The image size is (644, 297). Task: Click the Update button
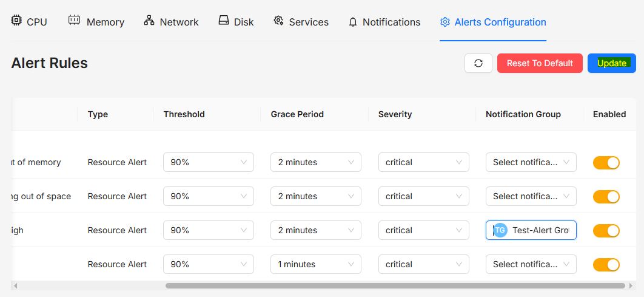[x=611, y=63]
